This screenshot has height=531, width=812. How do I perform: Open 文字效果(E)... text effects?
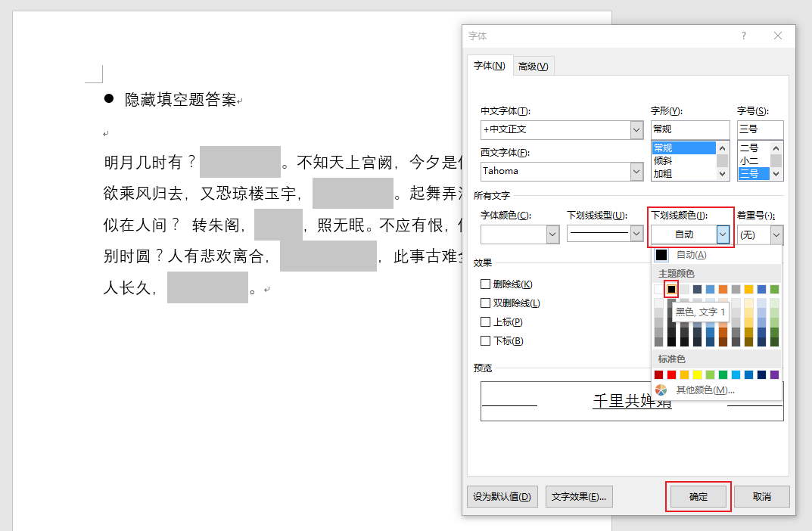(x=579, y=497)
